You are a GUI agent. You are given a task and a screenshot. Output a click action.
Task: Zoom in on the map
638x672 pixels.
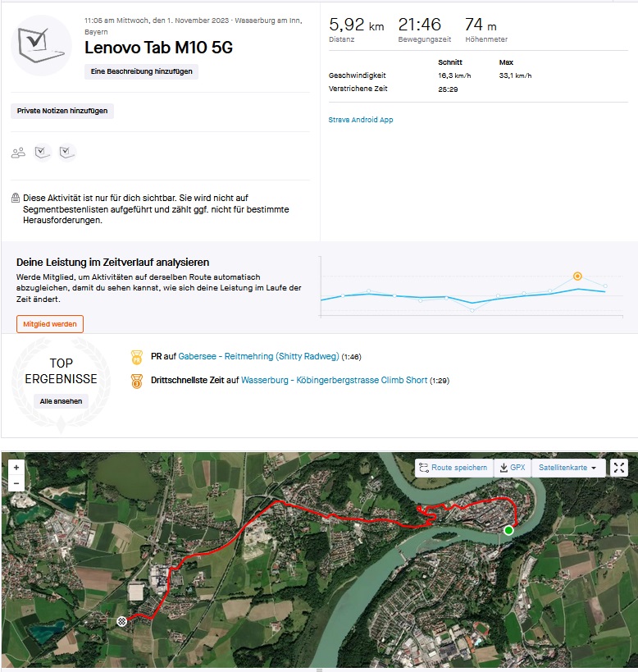[16, 467]
